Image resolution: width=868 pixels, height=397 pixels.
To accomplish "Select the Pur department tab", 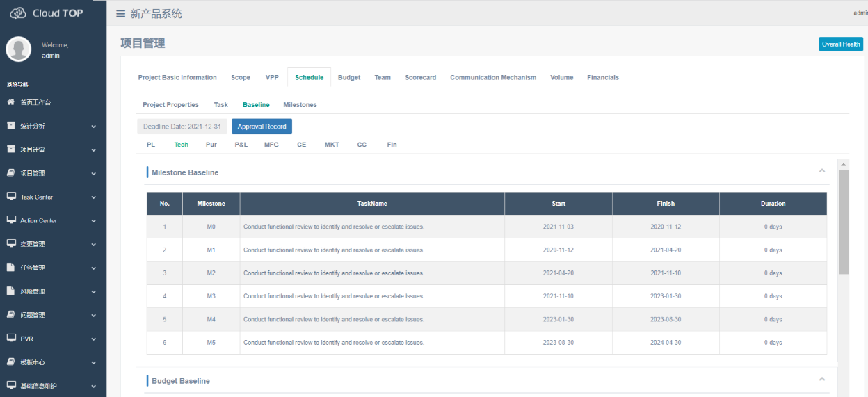I will click(211, 145).
